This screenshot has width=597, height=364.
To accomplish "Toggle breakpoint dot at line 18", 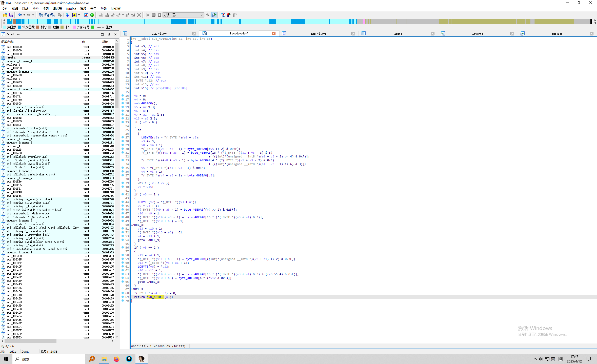I will point(123,103).
